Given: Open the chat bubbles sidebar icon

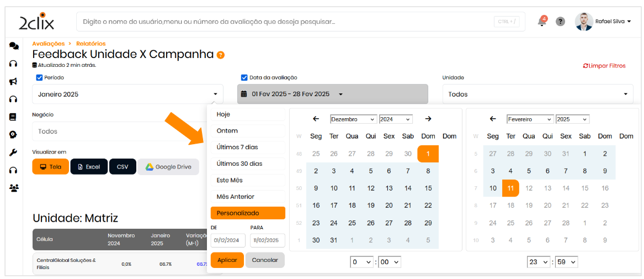Looking at the screenshot, I should (14, 46).
